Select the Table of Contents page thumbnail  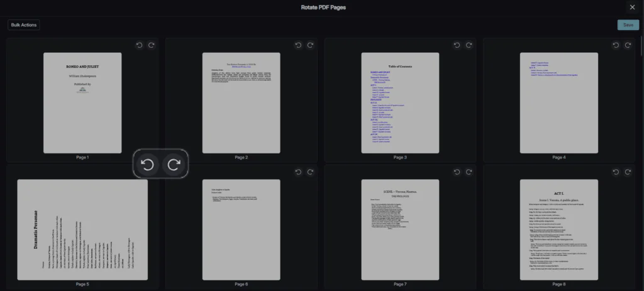point(400,102)
